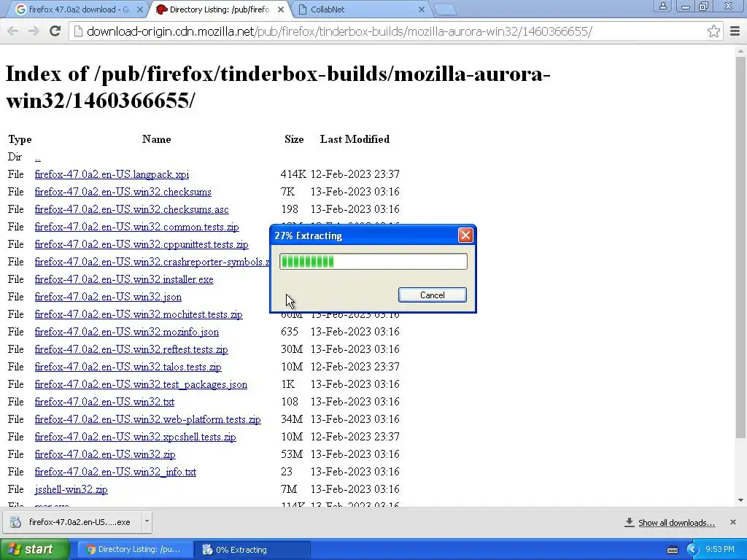Show all downloads
The height and width of the screenshot is (560, 747).
click(670, 523)
